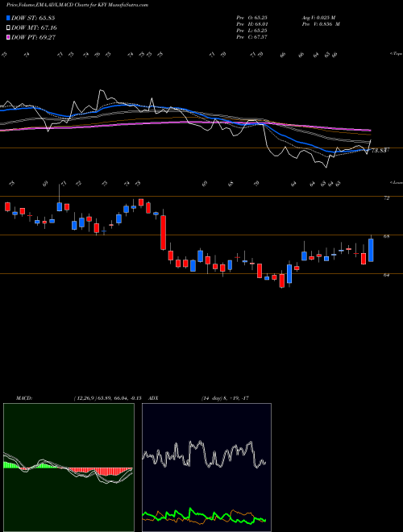This screenshot has width=403, height=532.
Task: Click the MACD histogram chart panel
Action: click(x=69, y=468)
